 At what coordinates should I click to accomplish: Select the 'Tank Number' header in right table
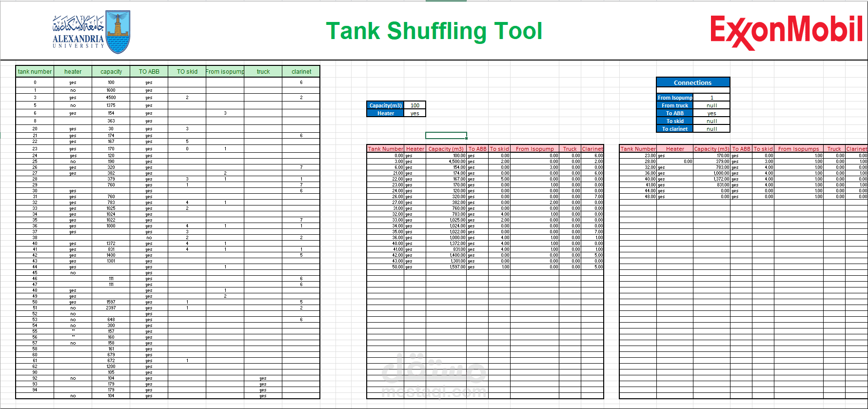point(638,149)
